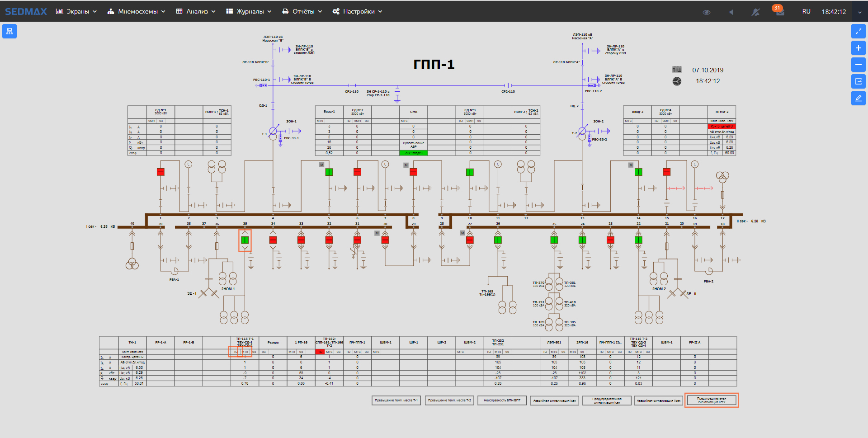Switch the interface language via RU
Viewport: 868px width, 438px height.
806,12
